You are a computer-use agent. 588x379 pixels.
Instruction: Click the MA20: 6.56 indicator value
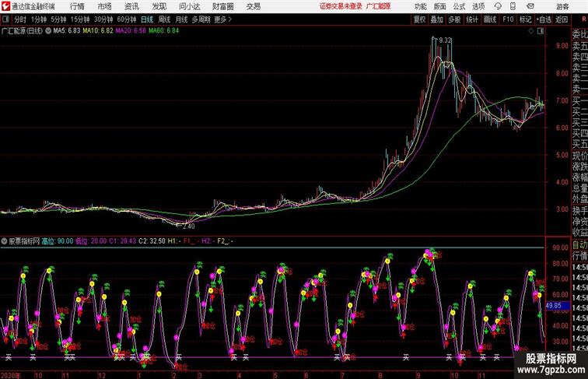pos(131,30)
